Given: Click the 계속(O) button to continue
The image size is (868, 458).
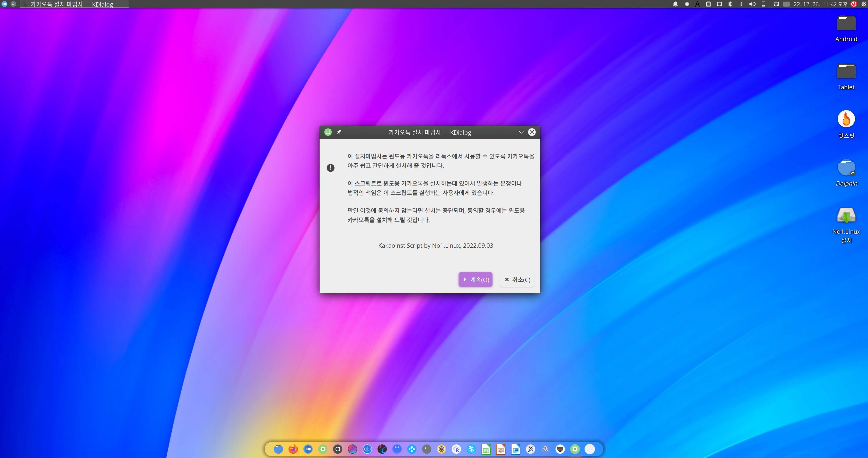Looking at the screenshot, I should (476, 280).
